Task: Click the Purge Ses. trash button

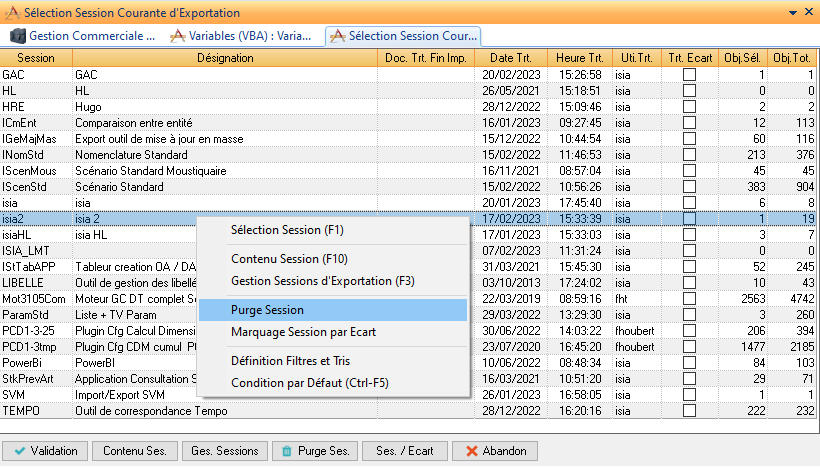Action: [x=314, y=450]
